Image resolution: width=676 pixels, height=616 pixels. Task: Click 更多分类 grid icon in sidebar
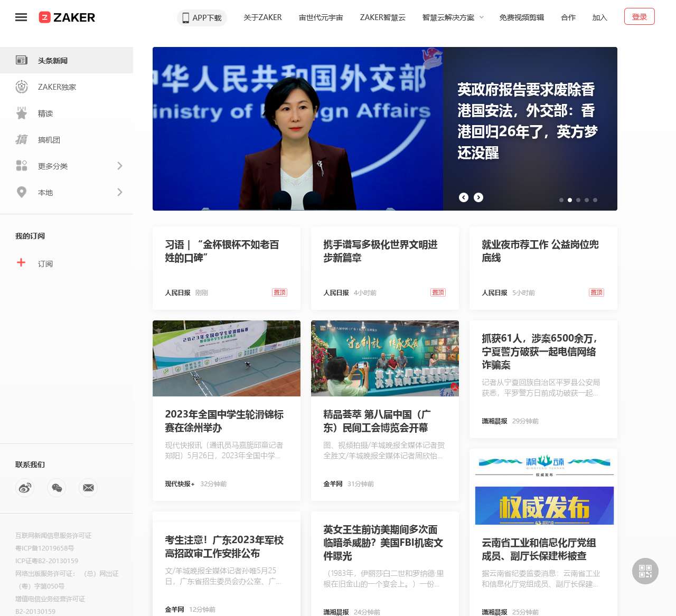22,166
